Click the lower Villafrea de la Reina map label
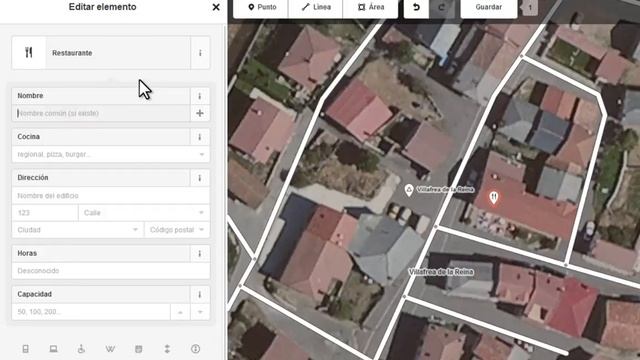This screenshot has width=640, height=360. click(x=441, y=272)
